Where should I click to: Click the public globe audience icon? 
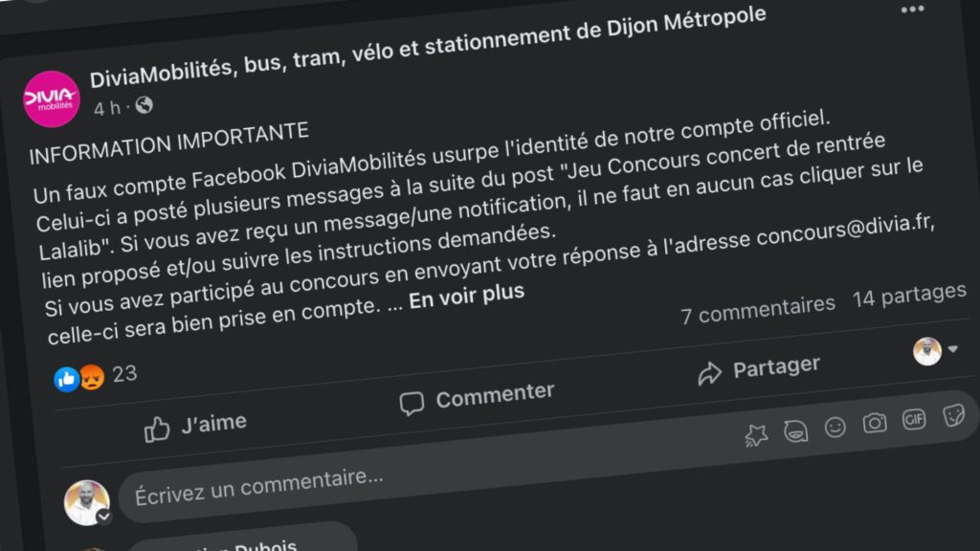pos(144,104)
